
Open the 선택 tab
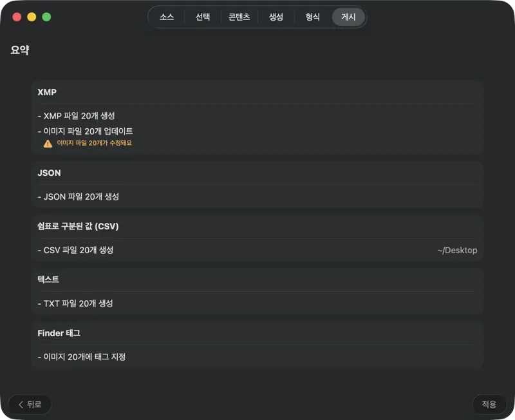tap(203, 17)
